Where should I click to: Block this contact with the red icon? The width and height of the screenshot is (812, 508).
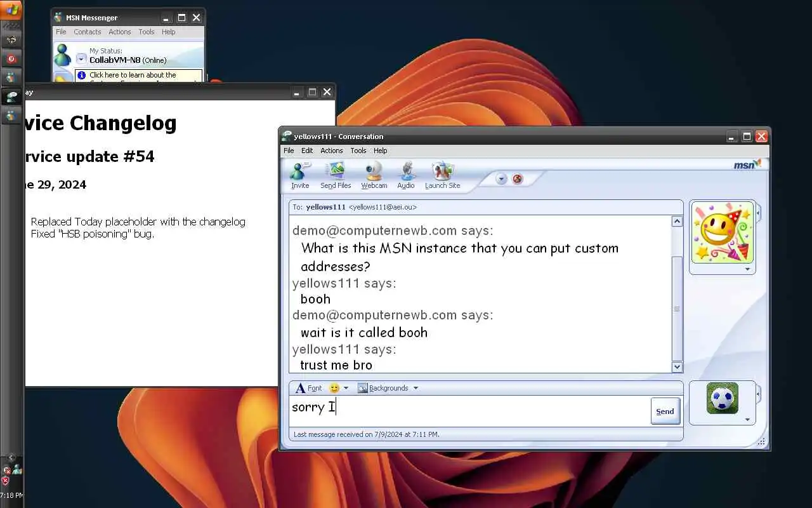coord(518,179)
